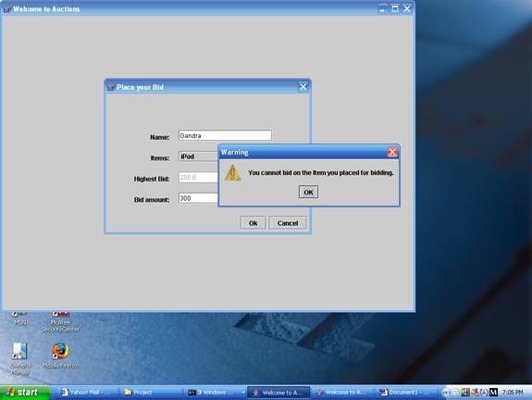Click the Place your Bid title icon

coord(111,87)
